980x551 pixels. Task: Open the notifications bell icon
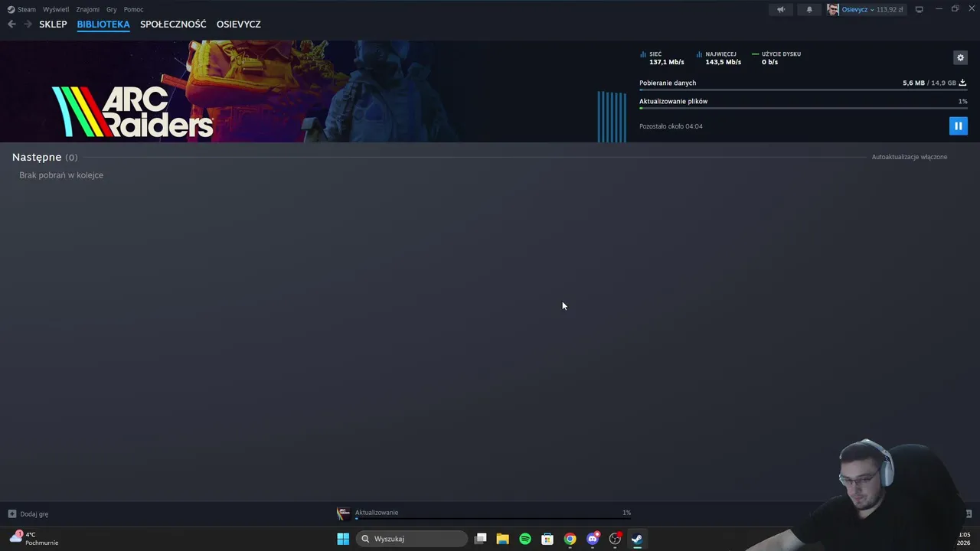[809, 10]
